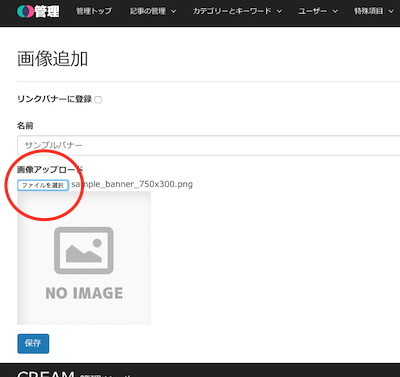Open the 管理トップ menu item
The width and height of the screenshot is (400, 377).
pos(94,11)
